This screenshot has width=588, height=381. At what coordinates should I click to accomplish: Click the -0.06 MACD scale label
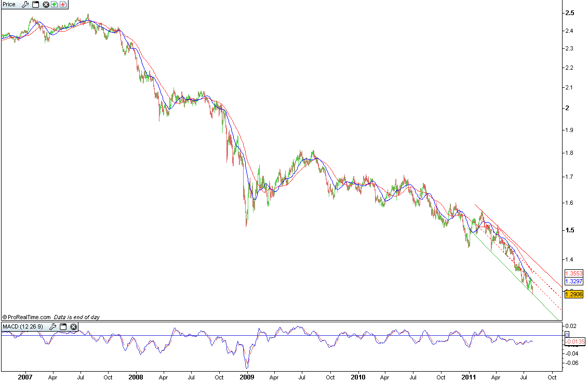click(x=571, y=363)
